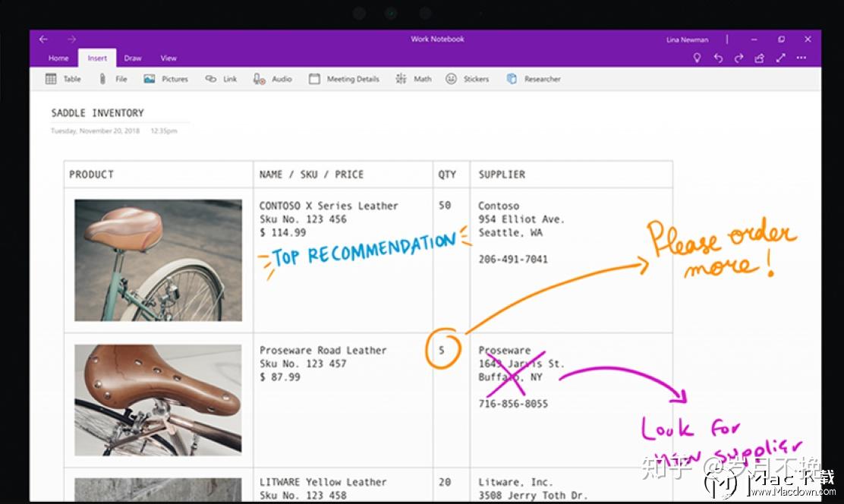844x504 pixels.
Task: Launch the Researcher tool
Action: (534, 78)
